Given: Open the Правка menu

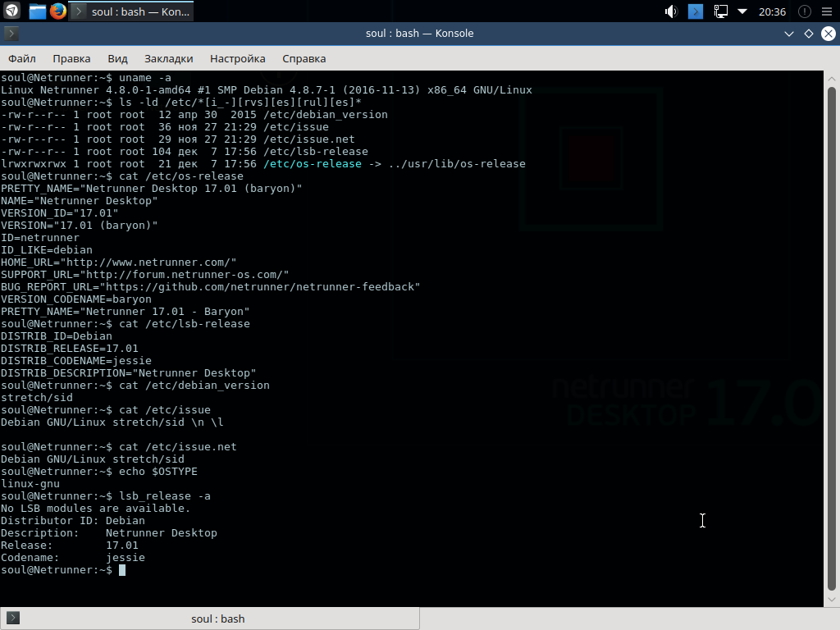Looking at the screenshot, I should [x=72, y=58].
